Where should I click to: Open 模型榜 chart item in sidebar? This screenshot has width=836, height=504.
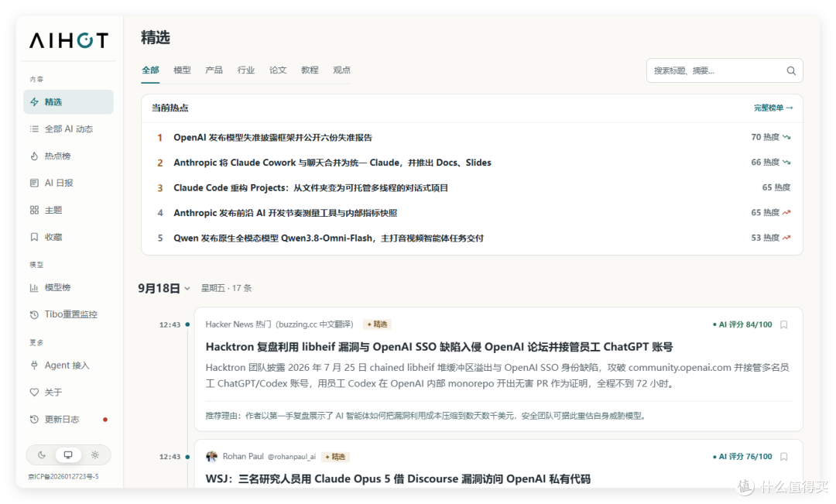[68, 287]
